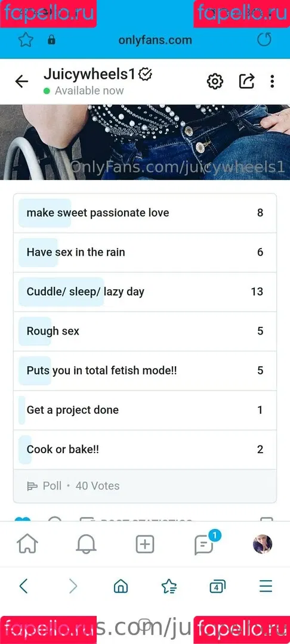Tap the back arrow beside Juicywheels1
The image size is (290, 644).
pyautogui.click(x=21, y=82)
